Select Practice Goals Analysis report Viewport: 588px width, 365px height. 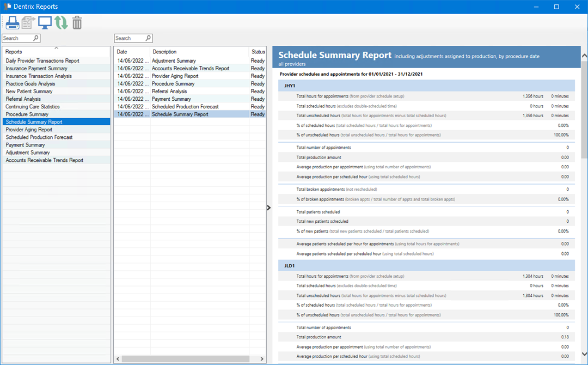pyautogui.click(x=57, y=84)
